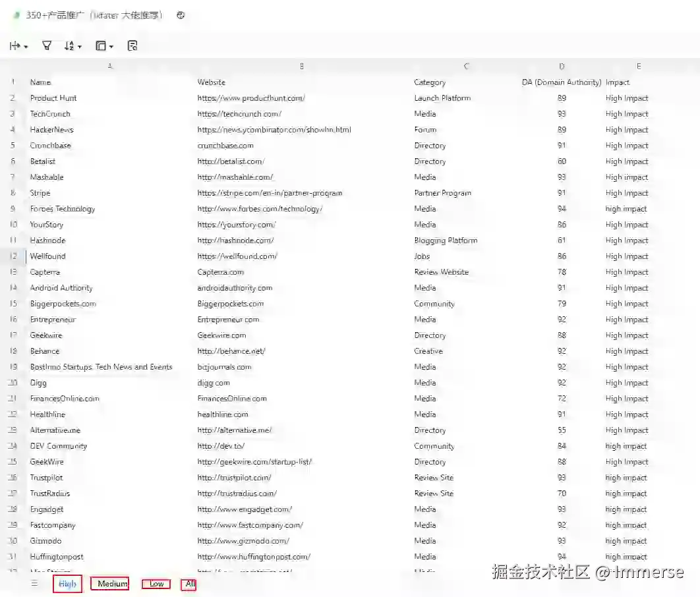Click the Behance name cell
Screen dimensions: 700x597
pos(45,351)
